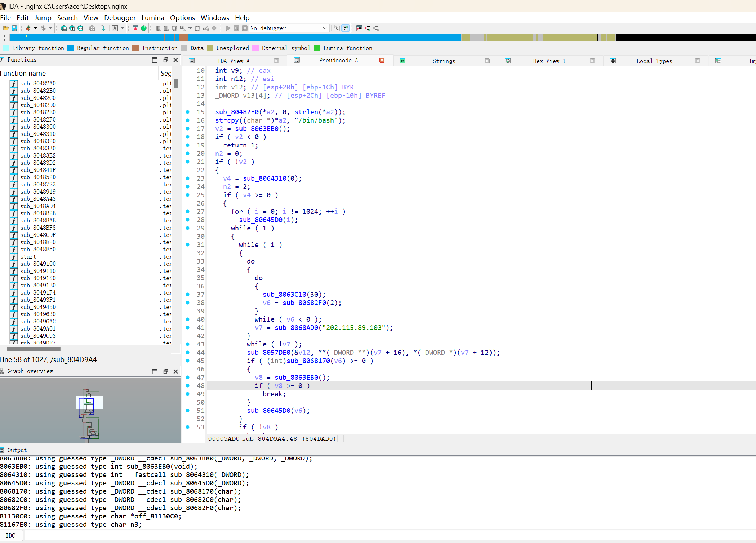The width and height of the screenshot is (756, 543).
Task: Expand dropdown arrow after jump back icon
Action: click(x=36, y=28)
